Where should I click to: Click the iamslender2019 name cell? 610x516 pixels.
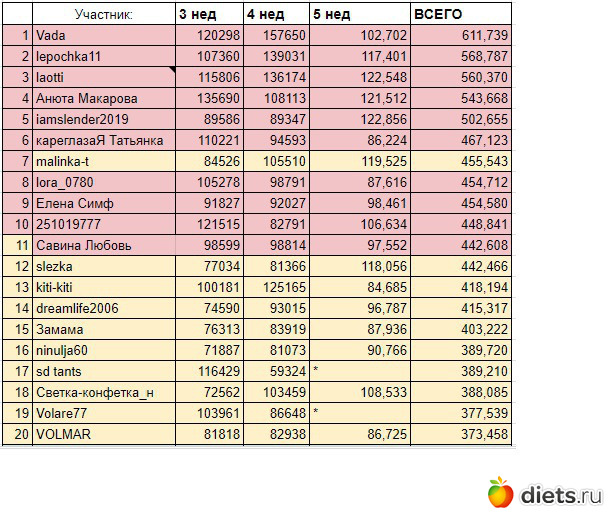[103, 119]
